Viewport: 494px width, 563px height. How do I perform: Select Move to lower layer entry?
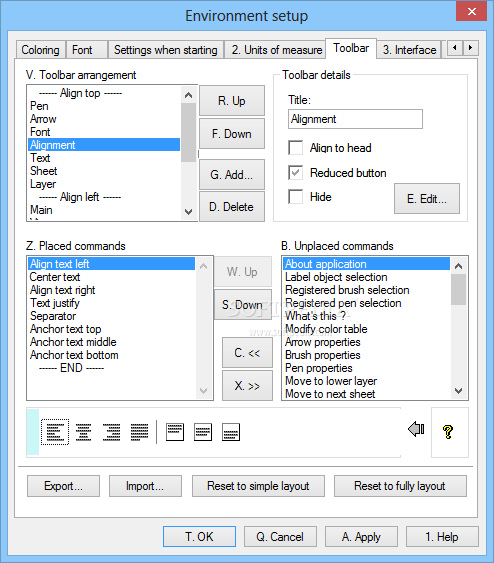click(367, 381)
